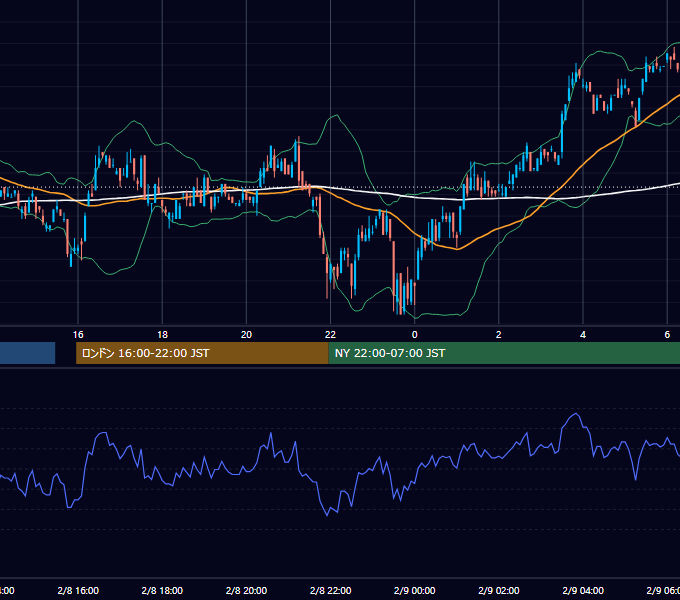Viewport: 680px width, 600px height.
Task: Click the 2/8 20:00 date label
Action: coord(246,590)
